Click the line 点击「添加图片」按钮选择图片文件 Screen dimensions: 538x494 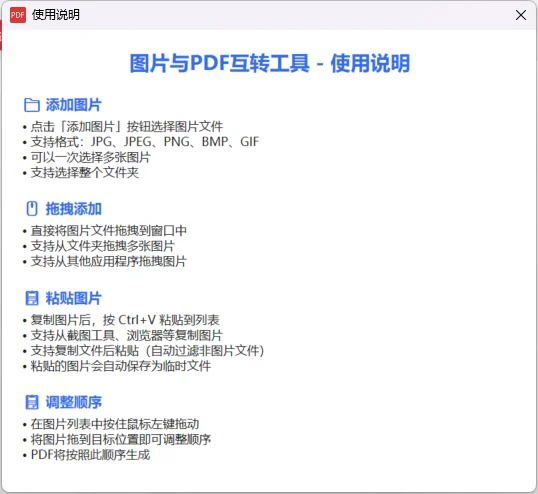pyautogui.click(x=127, y=127)
